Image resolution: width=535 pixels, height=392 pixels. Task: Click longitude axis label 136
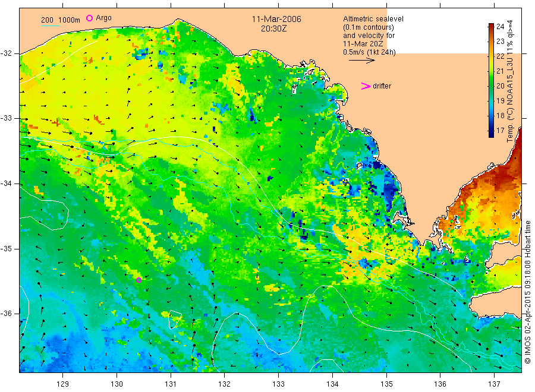[x=440, y=384]
